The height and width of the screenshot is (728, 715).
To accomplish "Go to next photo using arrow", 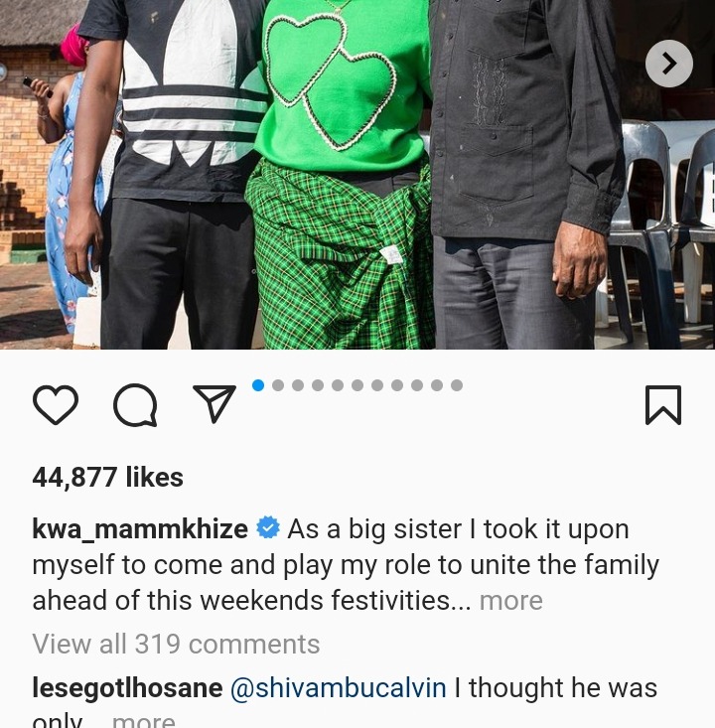I will pyautogui.click(x=669, y=64).
